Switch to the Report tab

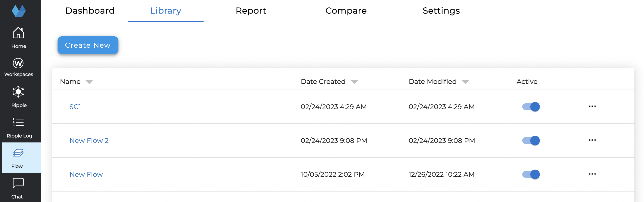click(x=251, y=11)
